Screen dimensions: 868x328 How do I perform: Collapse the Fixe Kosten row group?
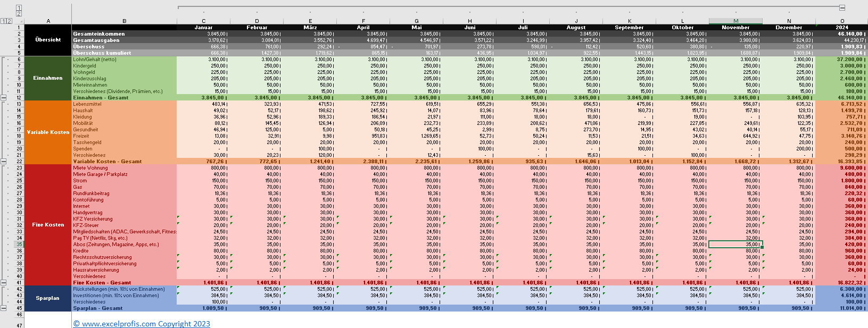pos(4,283)
